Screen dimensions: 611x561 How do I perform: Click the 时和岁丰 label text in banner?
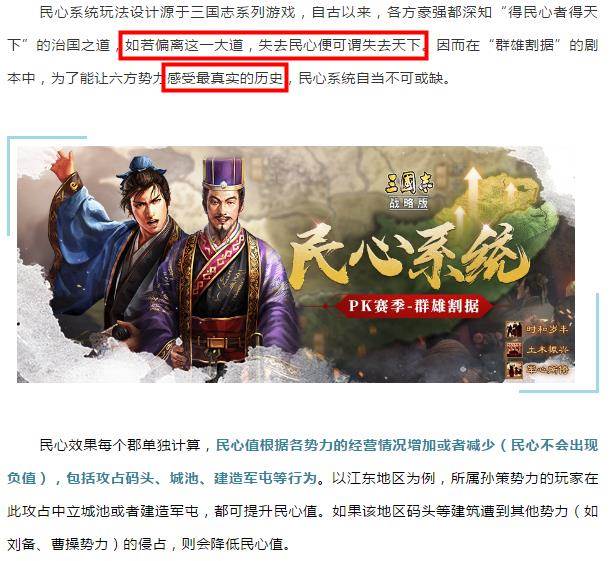tap(547, 330)
